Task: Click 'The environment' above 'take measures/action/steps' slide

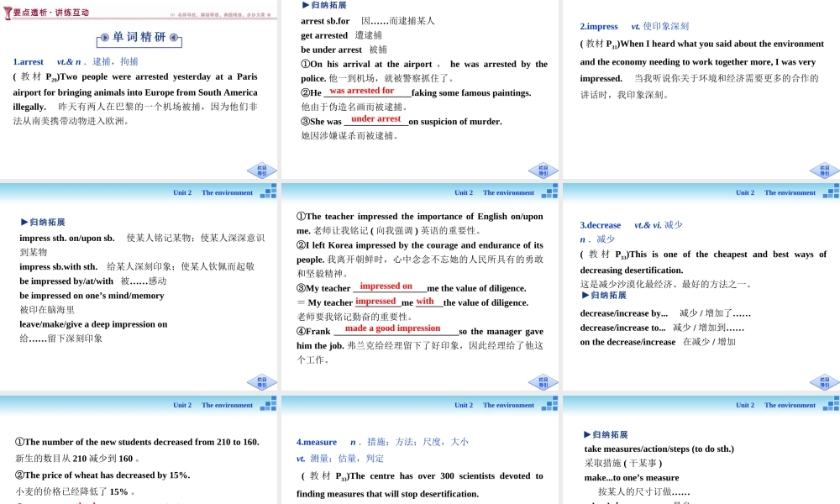Action: pos(790,405)
